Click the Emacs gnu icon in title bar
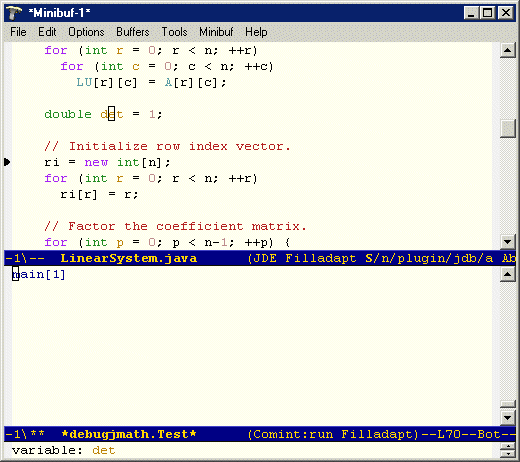The width and height of the screenshot is (520, 462). [14, 13]
